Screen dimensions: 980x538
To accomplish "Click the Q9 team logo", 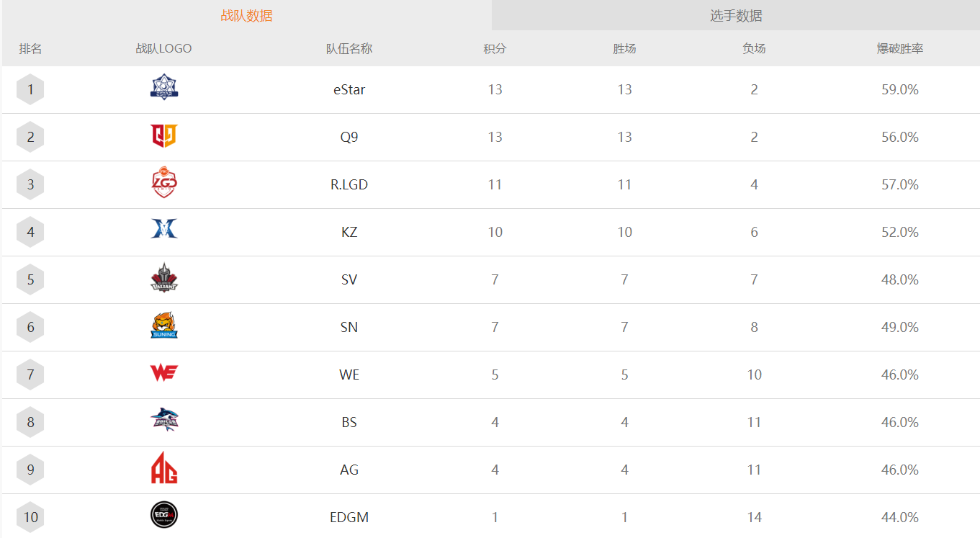I will click(x=164, y=136).
